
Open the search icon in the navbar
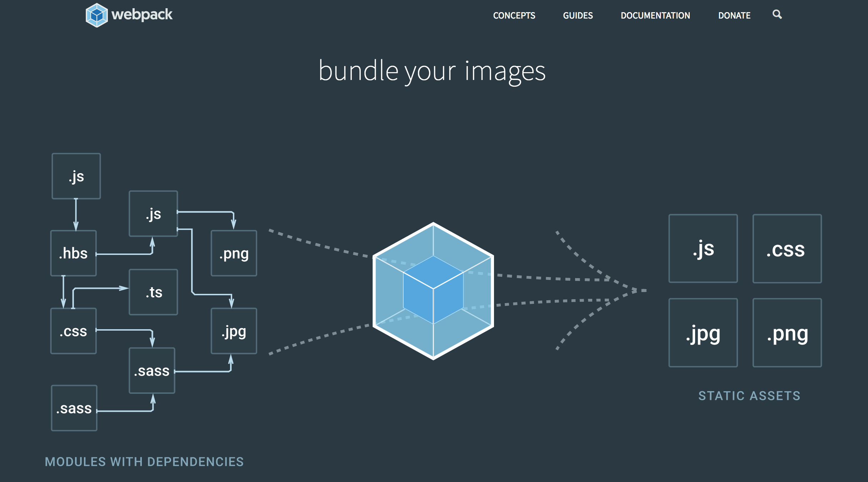[x=776, y=15]
